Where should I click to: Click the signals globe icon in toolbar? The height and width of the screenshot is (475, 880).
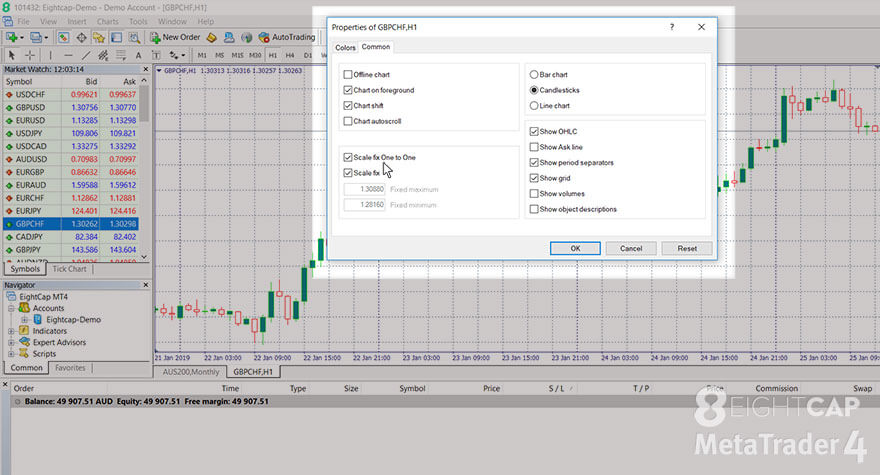click(246, 38)
